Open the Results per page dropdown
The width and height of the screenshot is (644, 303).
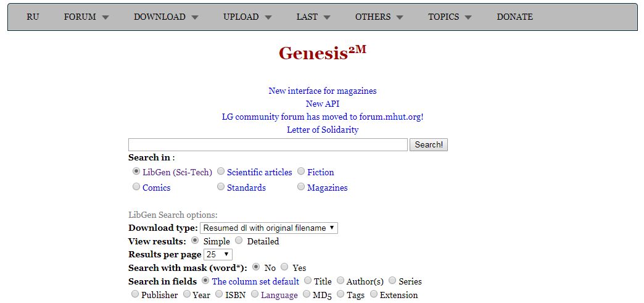(x=218, y=254)
